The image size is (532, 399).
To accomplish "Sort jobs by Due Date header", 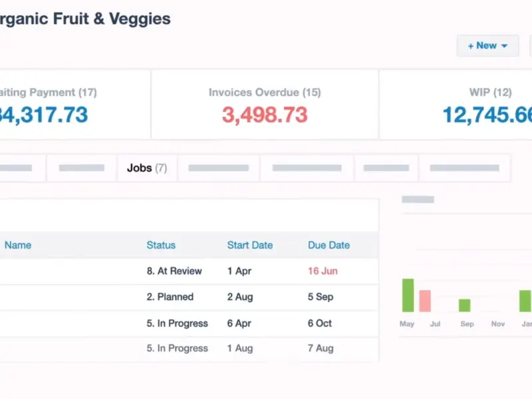I will tap(329, 245).
